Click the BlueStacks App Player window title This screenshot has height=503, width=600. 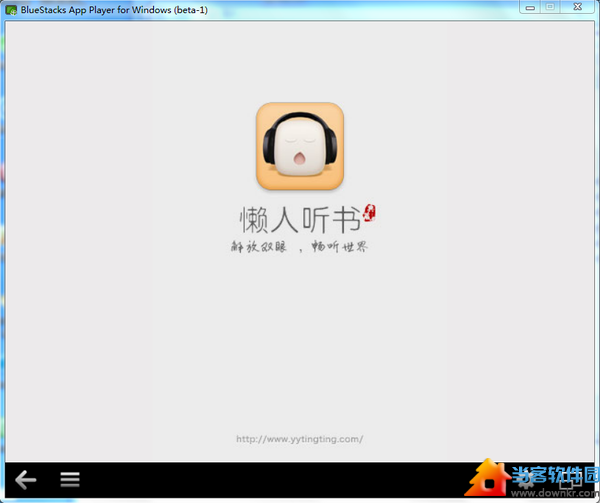[x=114, y=10]
